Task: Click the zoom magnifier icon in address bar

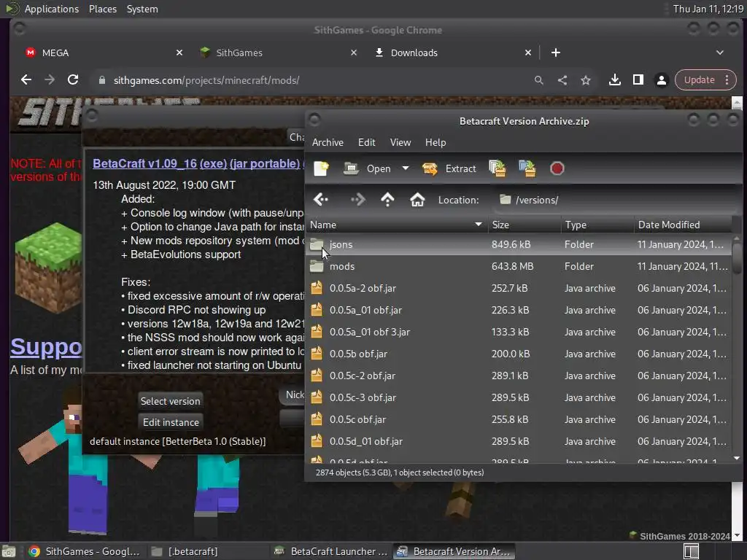Action: pyautogui.click(x=539, y=80)
